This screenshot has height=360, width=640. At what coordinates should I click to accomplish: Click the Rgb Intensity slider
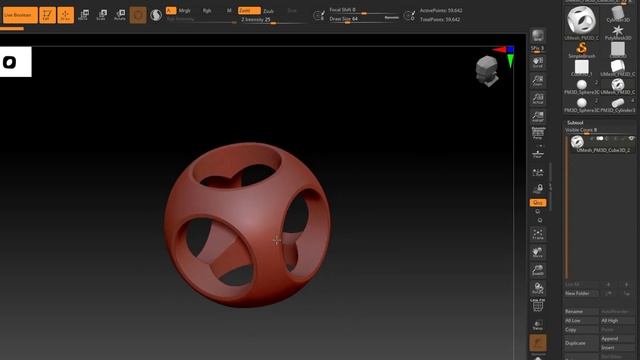coord(201,20)
